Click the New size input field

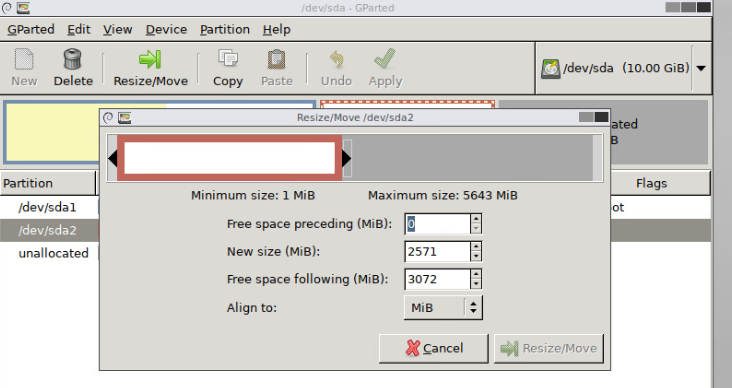(437, 252)
